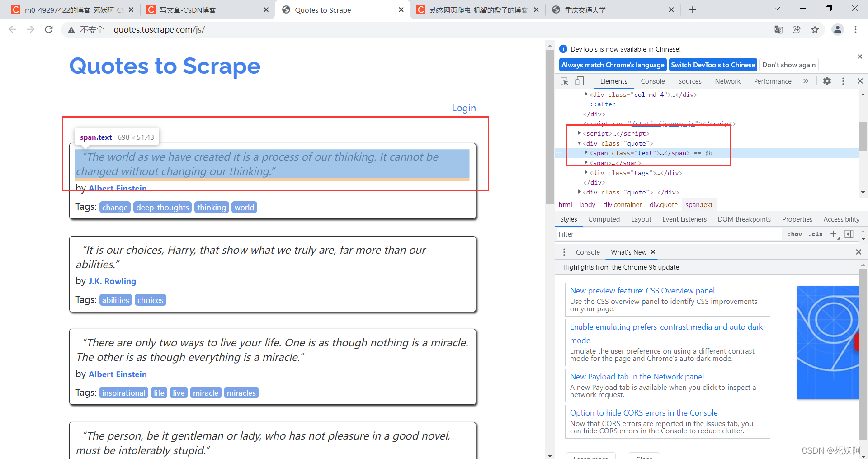
Task: Toggle the :hov element state
Action: click(x=795, y=234)
